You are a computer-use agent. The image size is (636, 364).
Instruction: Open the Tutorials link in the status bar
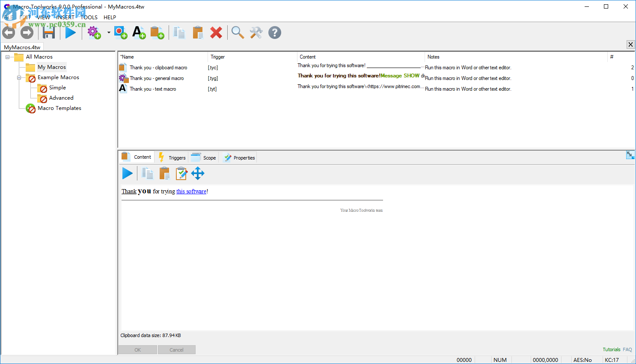click(x=611, y=349)
